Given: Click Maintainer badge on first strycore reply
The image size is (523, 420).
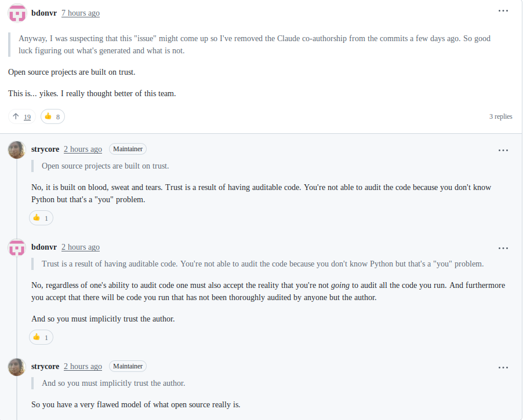Looking at the screenshot, I should coord(128,149).
